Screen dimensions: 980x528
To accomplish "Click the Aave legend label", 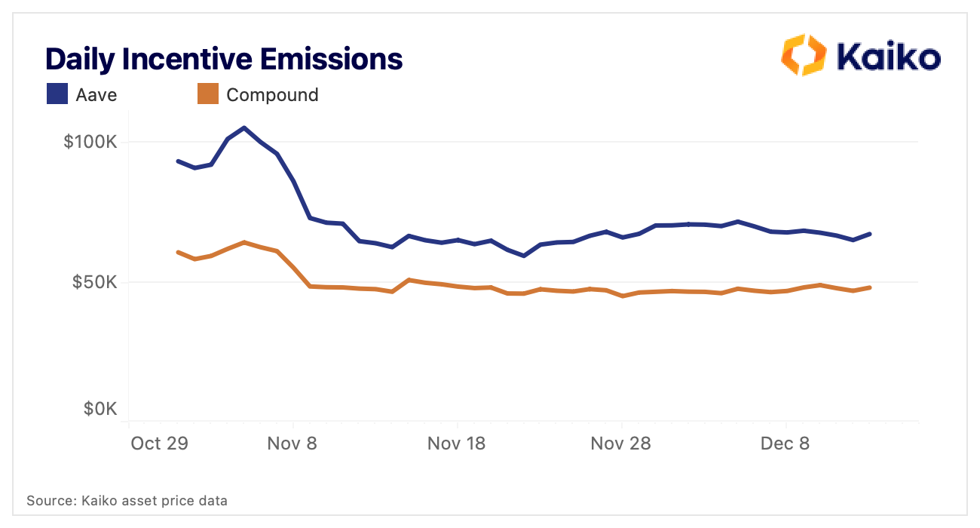I will coord(96,95).
